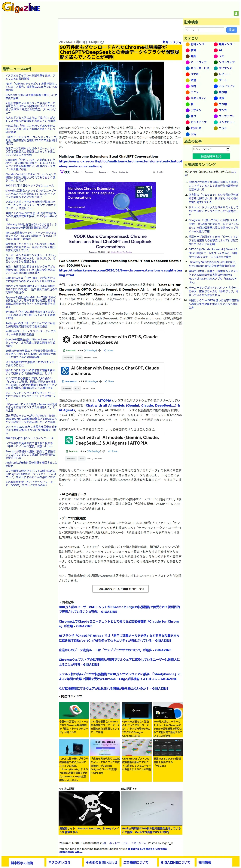The height and width of the screenshot is (868, 241).
Task: Open the セキュリティ category in sidebar
Action: coord(198,98)
